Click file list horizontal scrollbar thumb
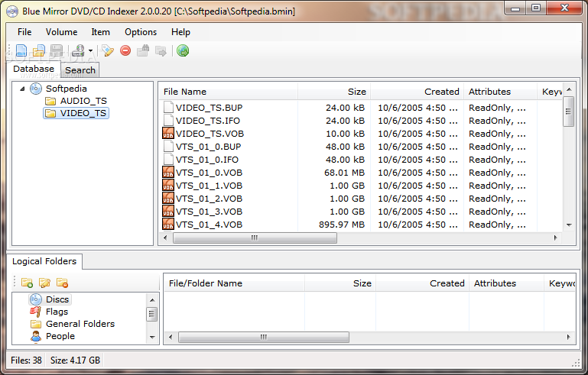 255,238
